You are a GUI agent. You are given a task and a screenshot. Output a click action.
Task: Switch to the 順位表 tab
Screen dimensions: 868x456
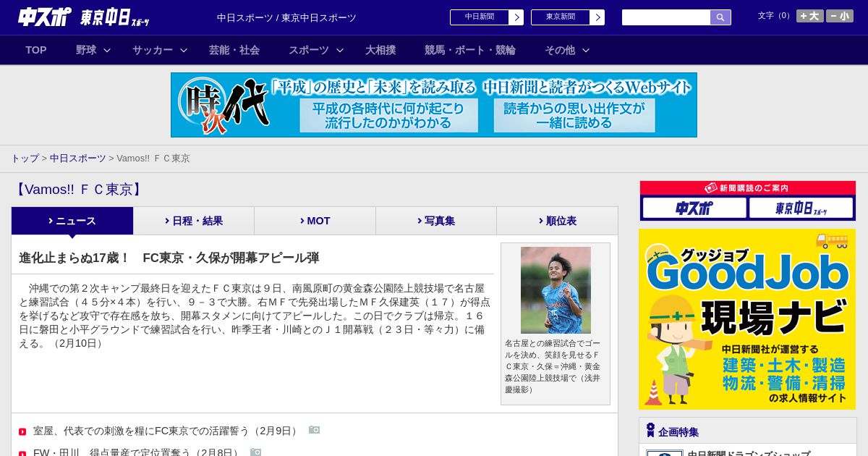557,221
